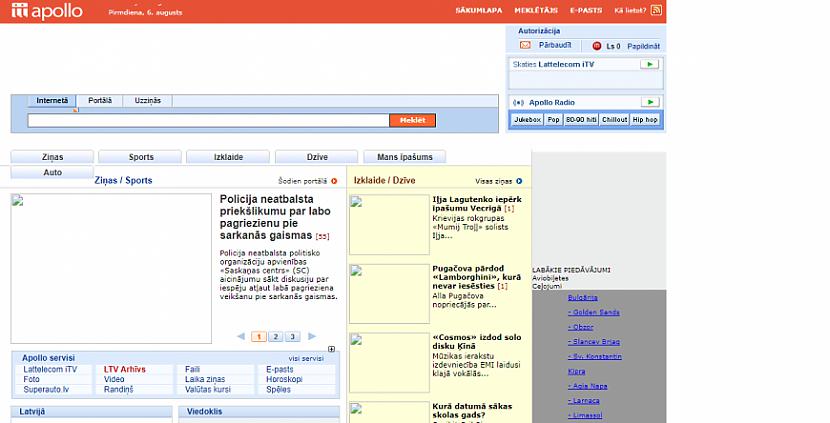Image resolution: width=830 pixels, height=423 pixels.
Task: Select the Chillout radio channel
Action: point(615,120)
